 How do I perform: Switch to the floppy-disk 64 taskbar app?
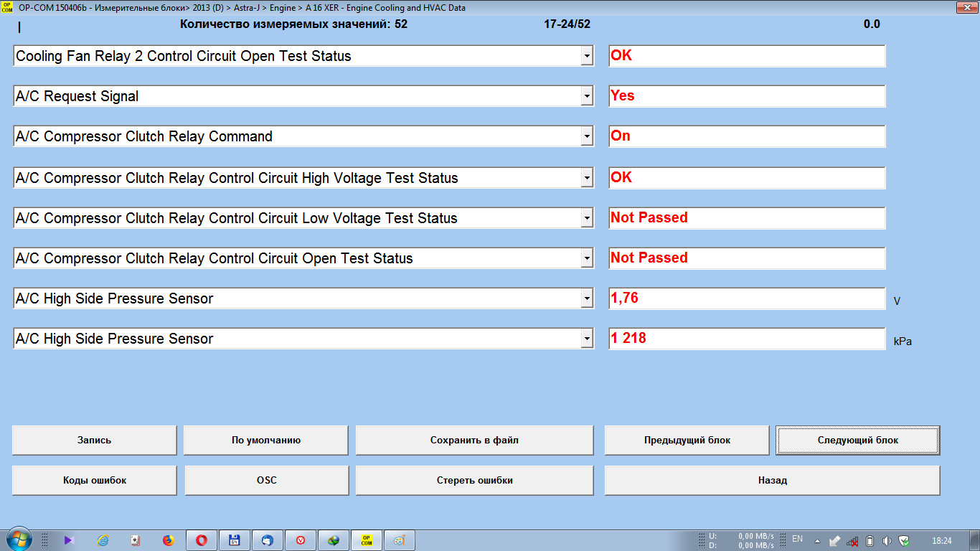235,540
